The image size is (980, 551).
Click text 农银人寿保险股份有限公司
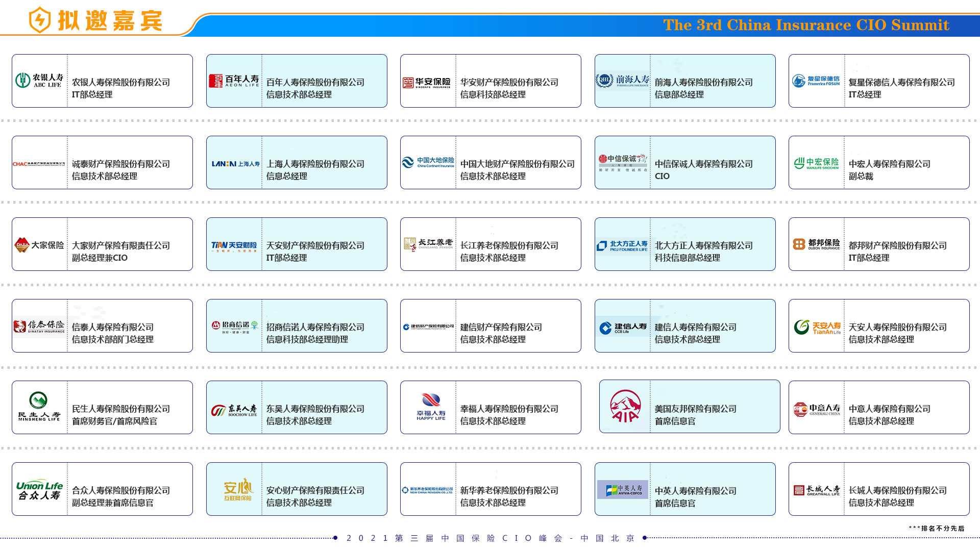tap(121, 82)
